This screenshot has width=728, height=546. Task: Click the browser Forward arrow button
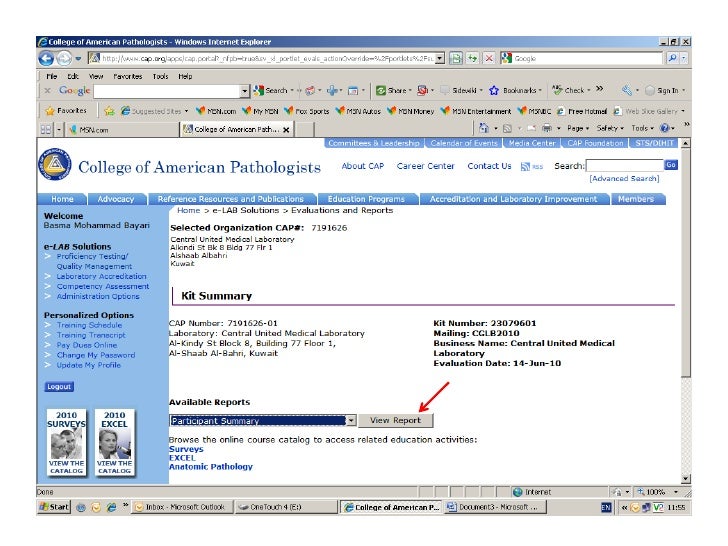[x=64, y=58]
